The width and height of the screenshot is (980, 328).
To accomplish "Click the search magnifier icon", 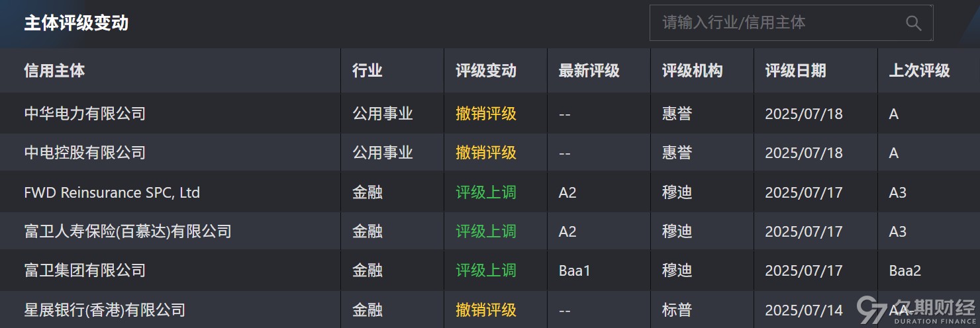I will 913,23.
